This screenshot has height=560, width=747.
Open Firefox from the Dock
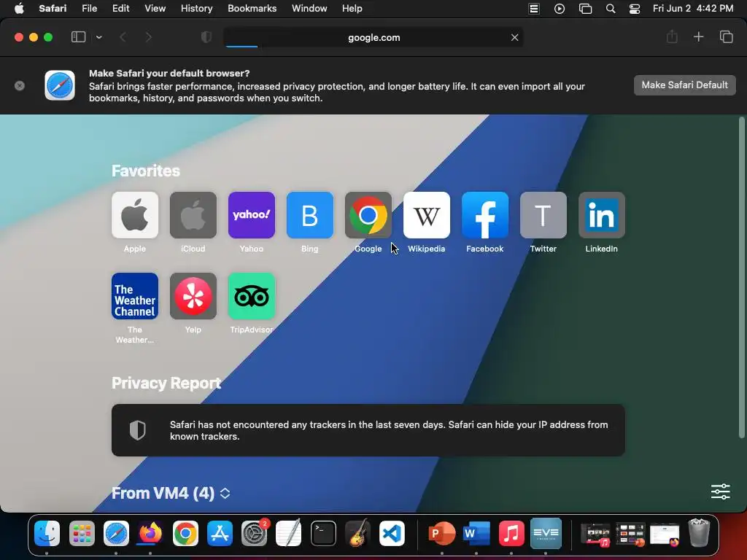point(150,533)
